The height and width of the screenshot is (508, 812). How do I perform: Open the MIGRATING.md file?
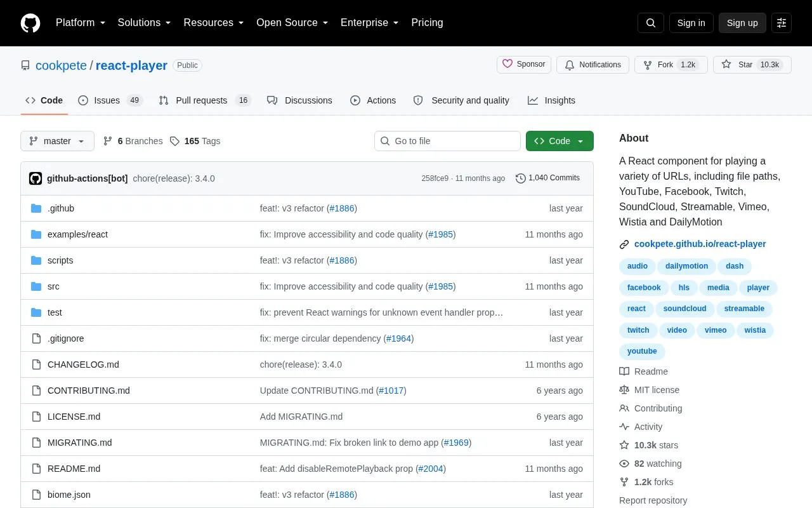pos(79,443)
